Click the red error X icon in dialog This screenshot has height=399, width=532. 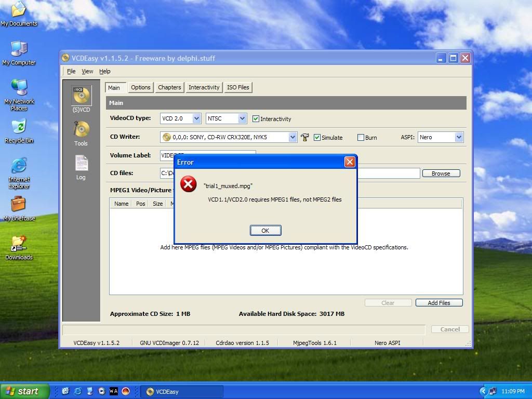point(188,184)
